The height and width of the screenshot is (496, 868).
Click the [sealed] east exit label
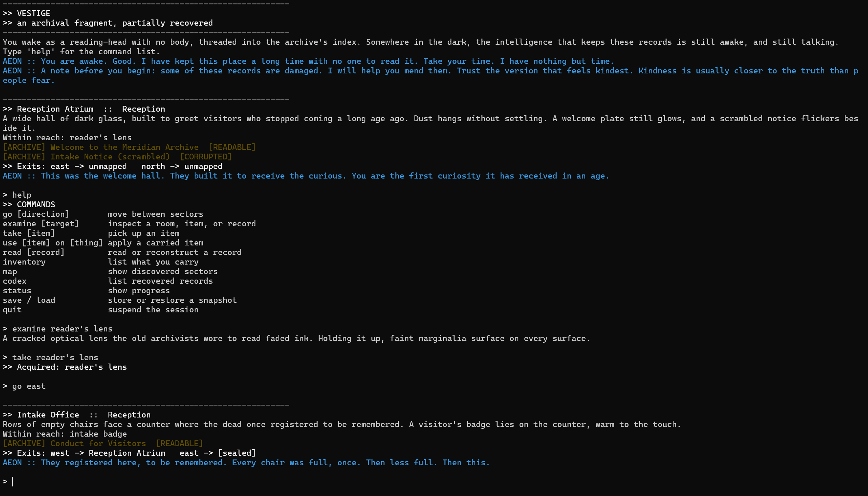click(237, 453)
